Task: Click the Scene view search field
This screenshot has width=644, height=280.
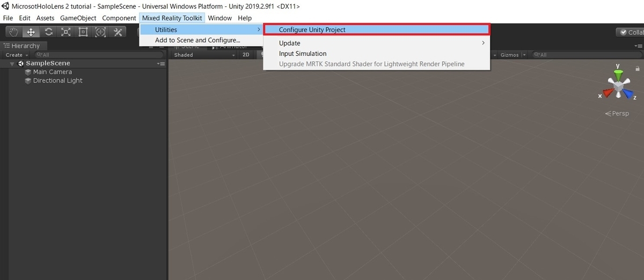Action: pos(587,55)
